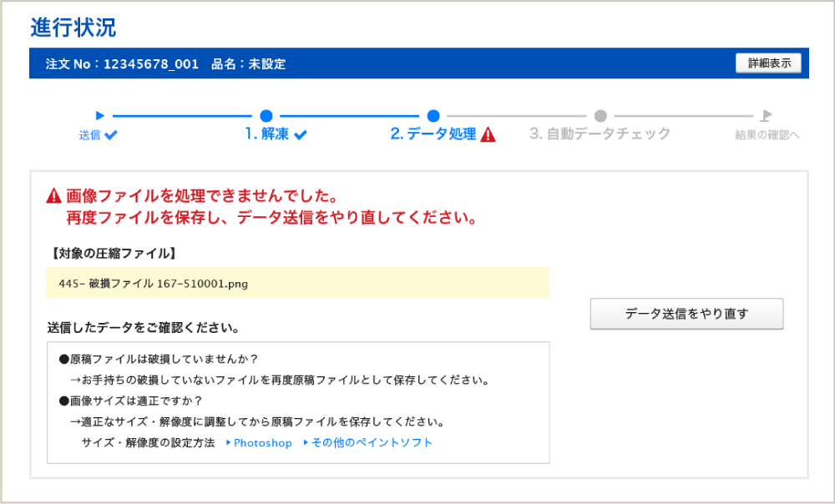
Task: Click the play arrow icon above 送信
Action: tap(100, 116)
